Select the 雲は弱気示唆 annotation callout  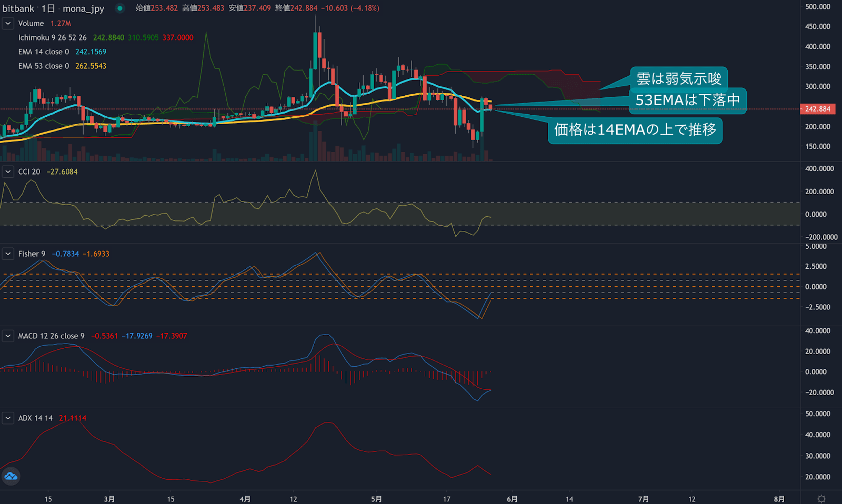point(679,78)
